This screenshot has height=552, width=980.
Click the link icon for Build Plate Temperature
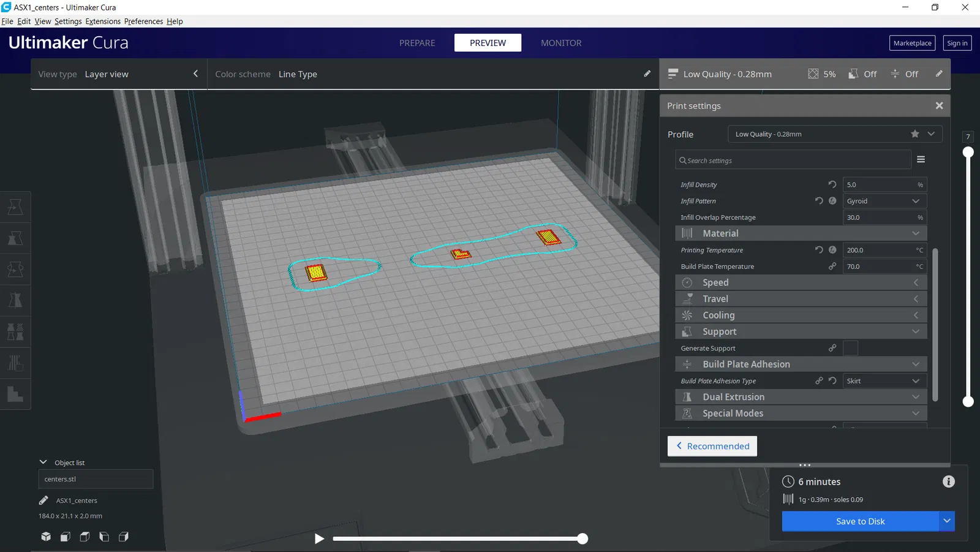point(832,266)
